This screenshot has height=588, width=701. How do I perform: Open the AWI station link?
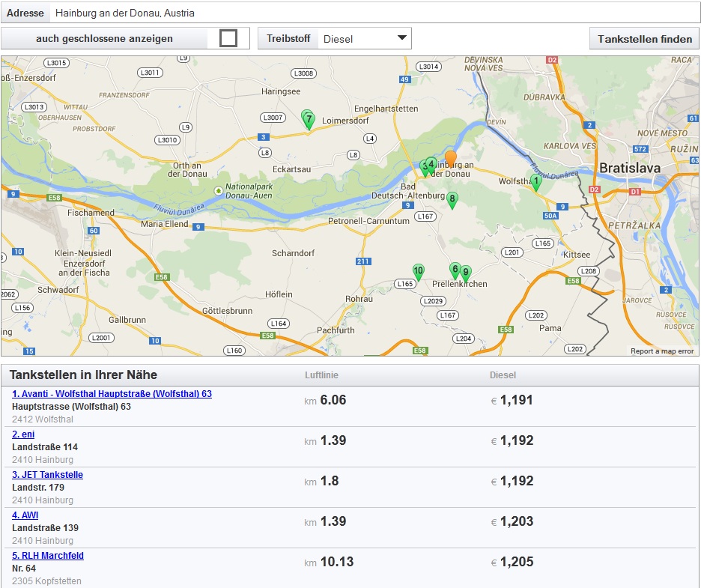pyautogui.click(x=25, y=515)
